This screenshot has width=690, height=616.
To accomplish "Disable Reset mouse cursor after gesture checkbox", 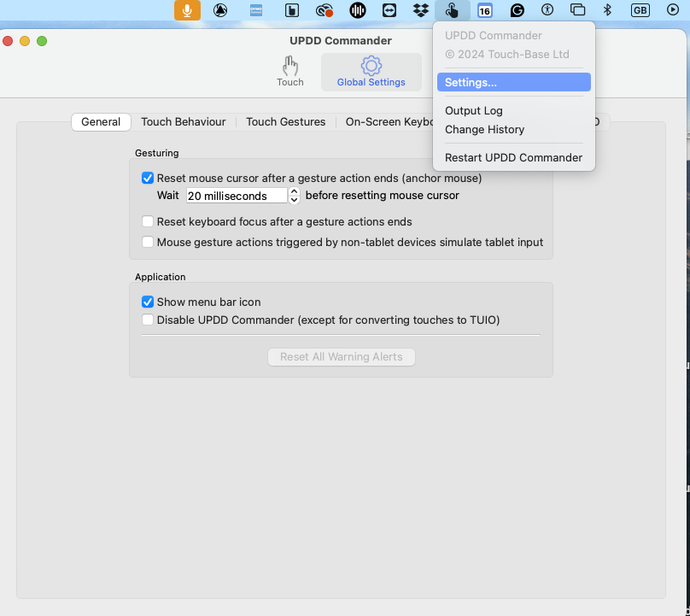I will pyautogui.click(x=148, y=179).
